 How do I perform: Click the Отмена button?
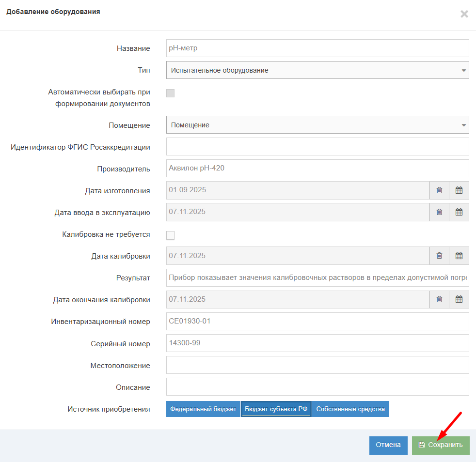[x=388, y=445]
